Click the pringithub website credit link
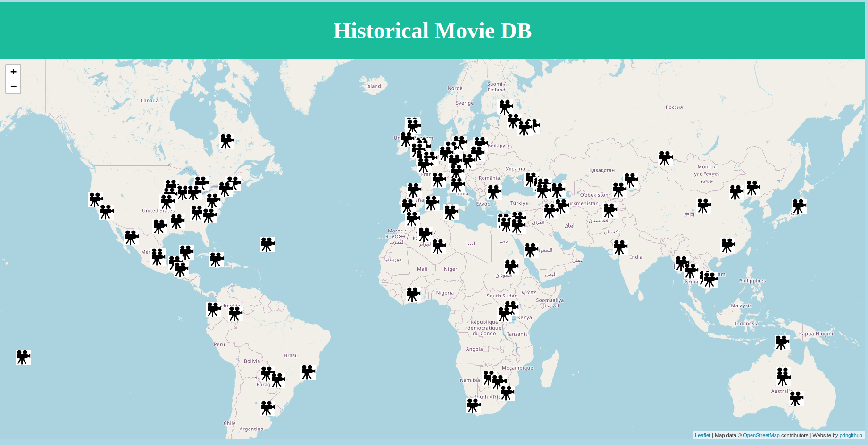The image size is (868, 445). [x=850, y=435]
